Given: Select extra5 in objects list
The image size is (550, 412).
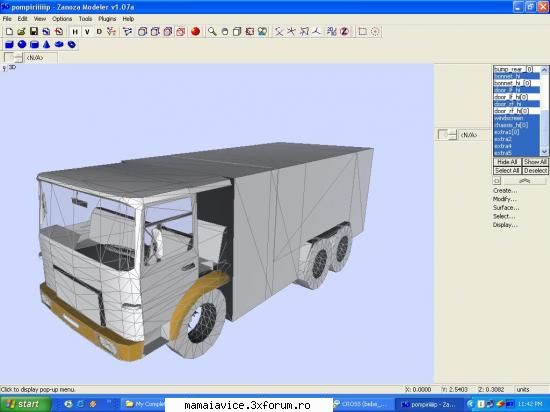Looking at the screenshot, I should click(x=516, y=153).
